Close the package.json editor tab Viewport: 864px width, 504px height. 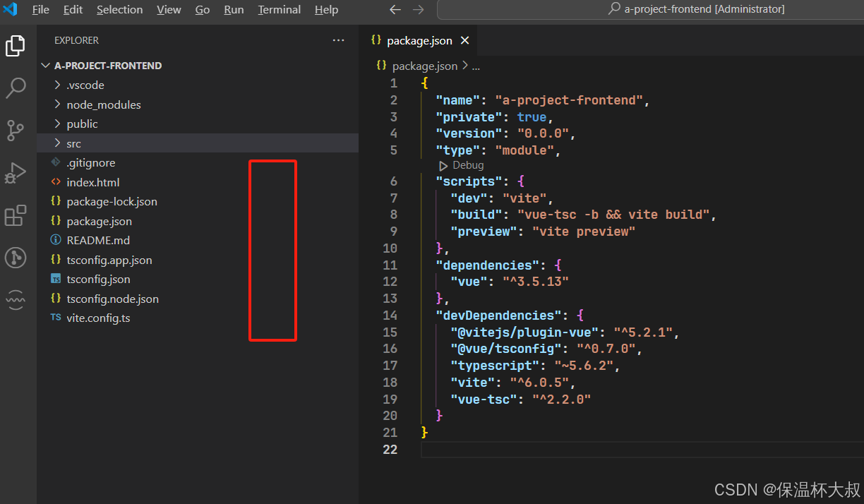[464, 41]
